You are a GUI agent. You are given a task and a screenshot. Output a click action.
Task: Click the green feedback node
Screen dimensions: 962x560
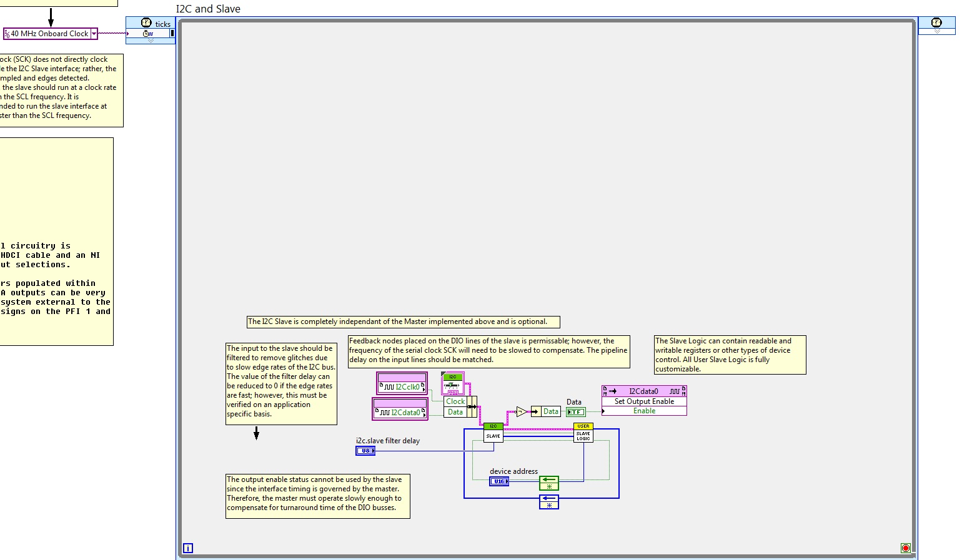(x=549, y=483)
